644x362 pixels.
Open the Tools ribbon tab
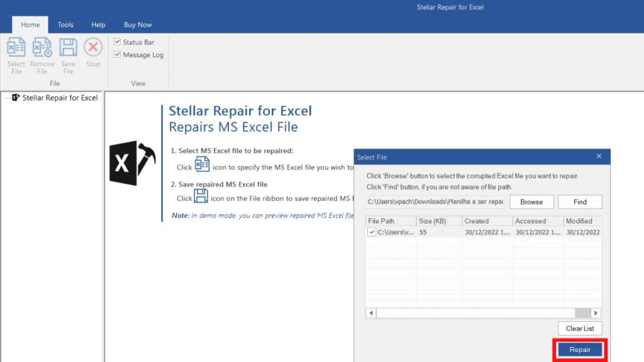point(65,25)
